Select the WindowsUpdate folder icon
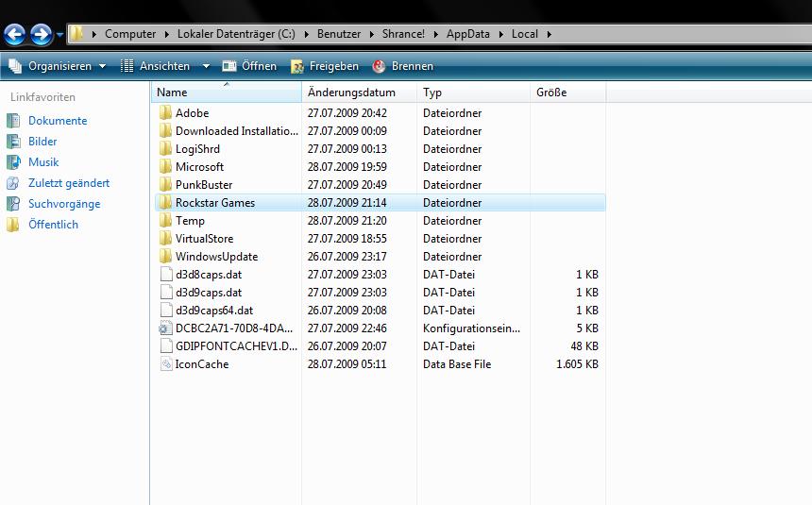 click(x=166, y=257)
